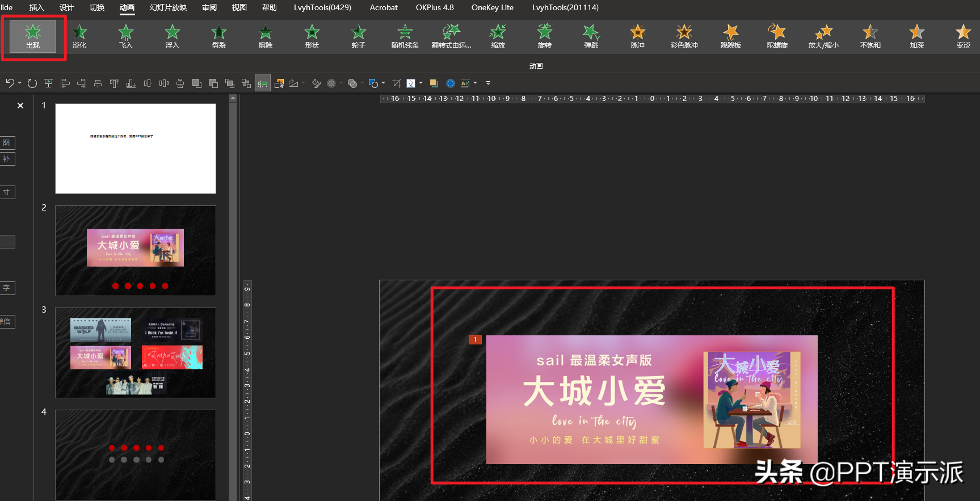The height and width of the screenshot is (501, 980).
Task: Choose the 飞入 fly-in animation
Action: point(126,36)
